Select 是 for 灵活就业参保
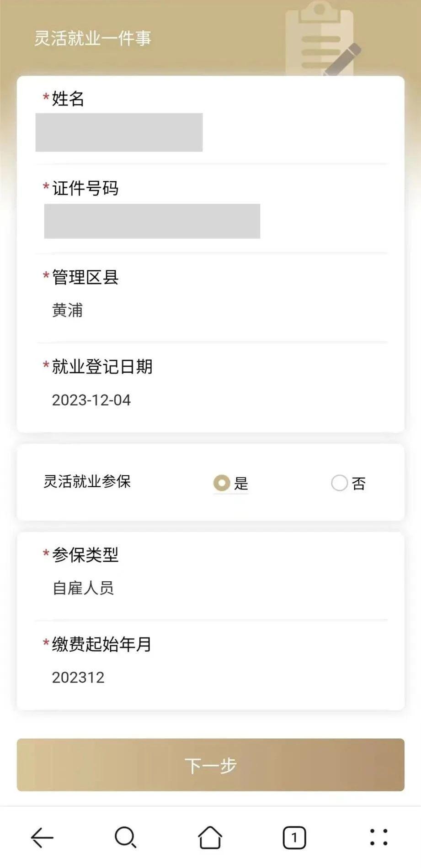Screen dimensions: 421x868 click(x=222, y=483)
